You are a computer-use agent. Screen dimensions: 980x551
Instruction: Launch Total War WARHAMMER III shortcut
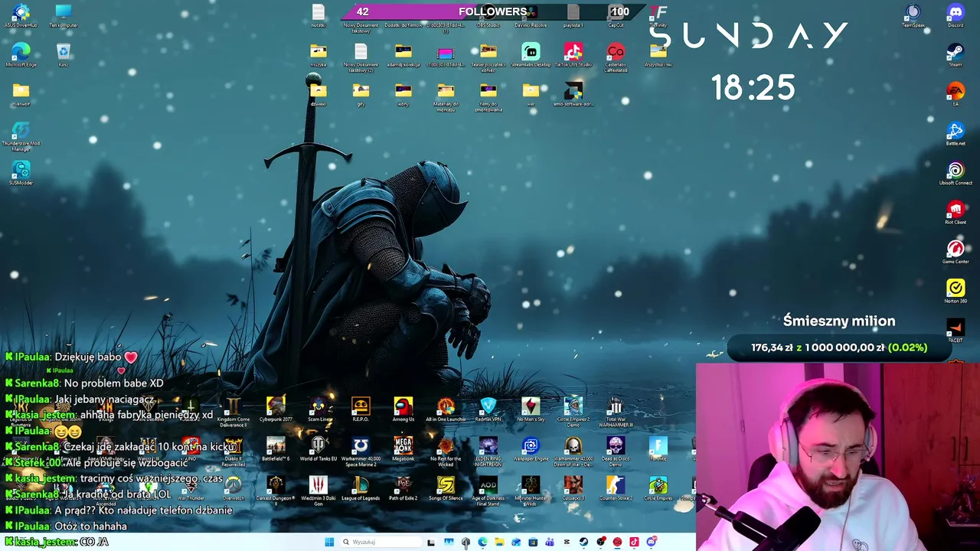pos(616,412)
